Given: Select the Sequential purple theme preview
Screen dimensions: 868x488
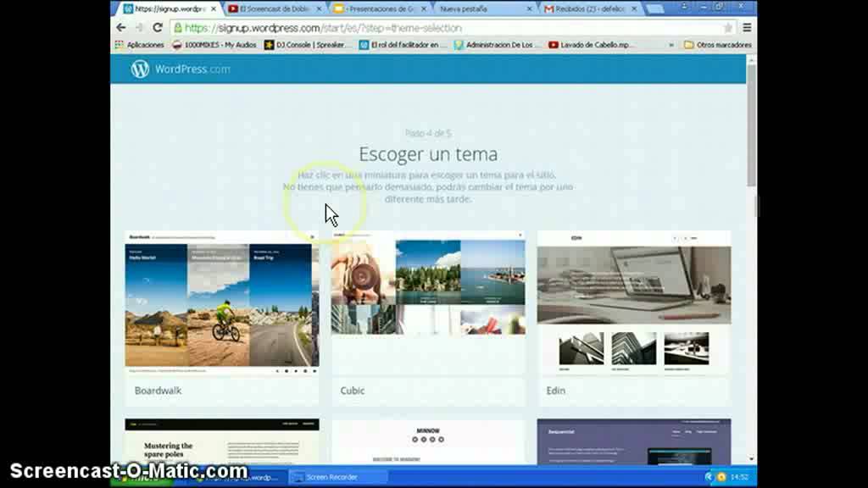Looking at the screenshot, I should pos(634,441).
